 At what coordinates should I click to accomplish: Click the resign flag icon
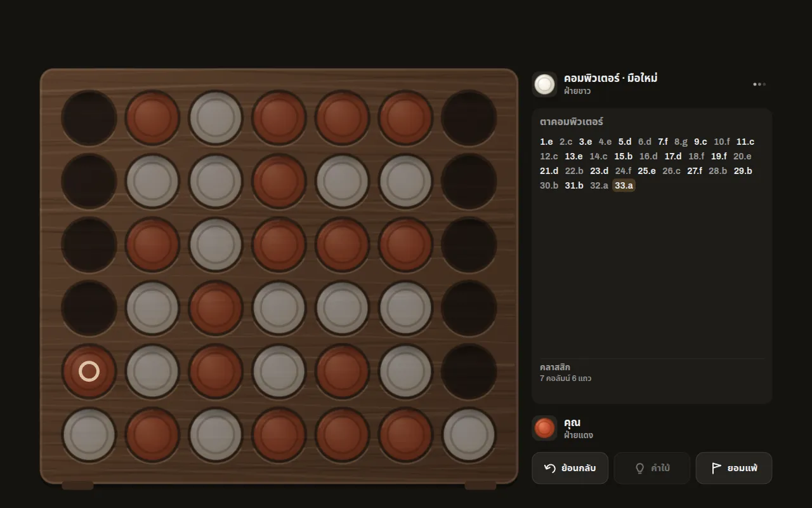click(716, 468)
